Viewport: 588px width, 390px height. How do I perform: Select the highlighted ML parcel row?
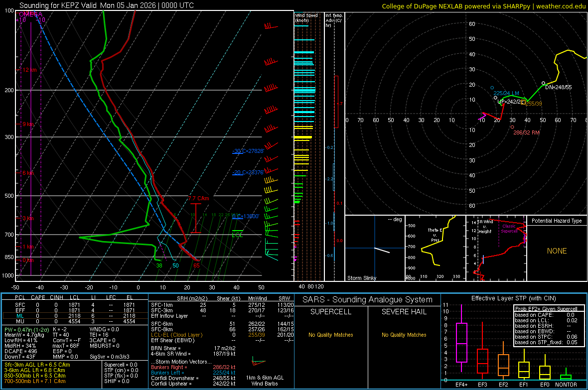(x=75, y=316)
